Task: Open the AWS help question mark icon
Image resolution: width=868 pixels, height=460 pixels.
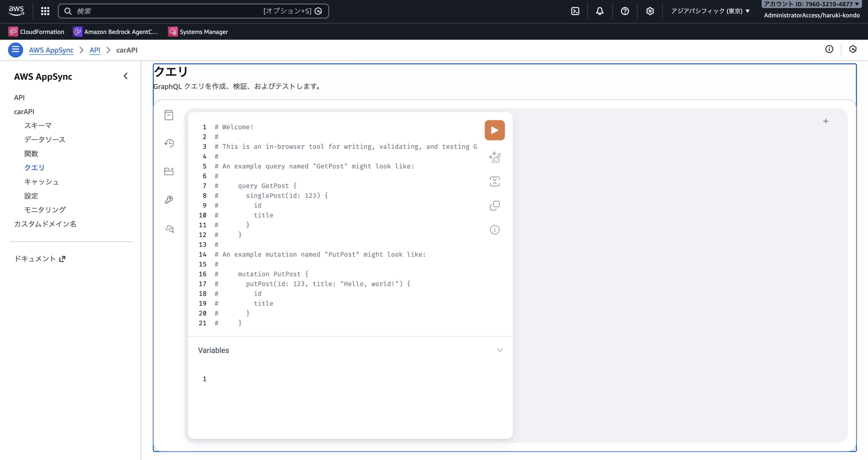Action: tap(625, 11)
